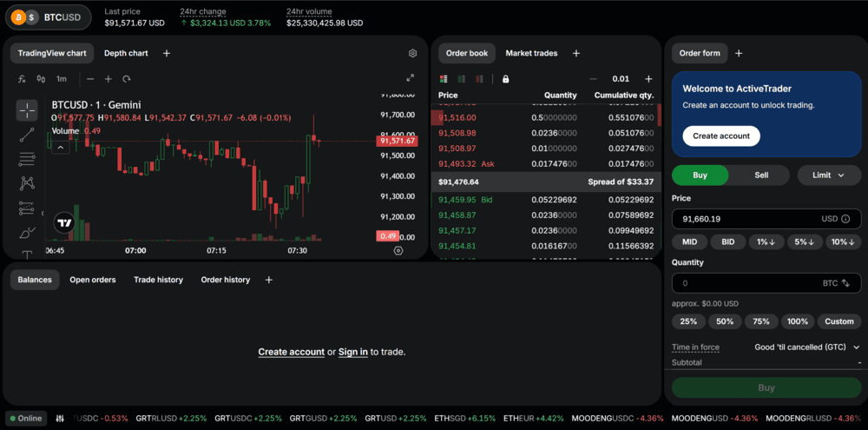Set quantity to 25%
This screenshot has width=868, height=430.
tap(688, 321)
